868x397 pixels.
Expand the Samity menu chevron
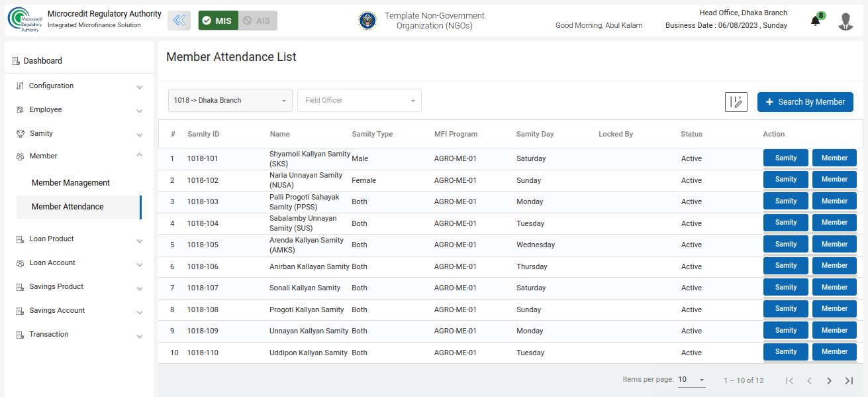coord(140,135)
